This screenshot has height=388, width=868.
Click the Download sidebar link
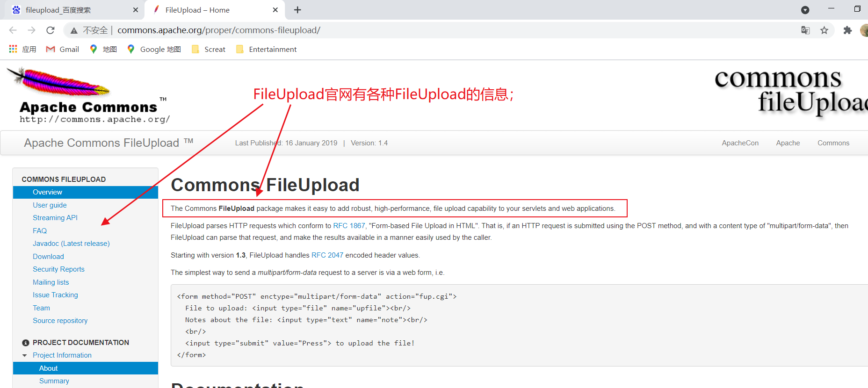pos(48,256)
